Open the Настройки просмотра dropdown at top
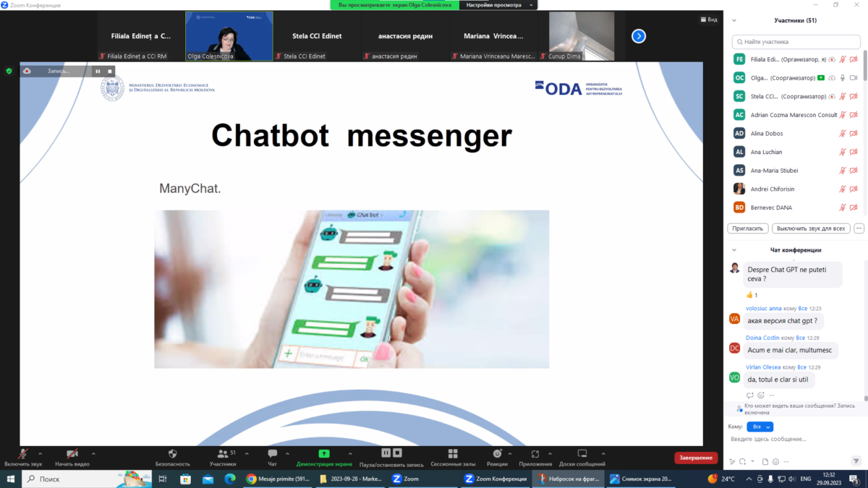The width and height of the screenshot is (868, 488). [x=499, y=5]
